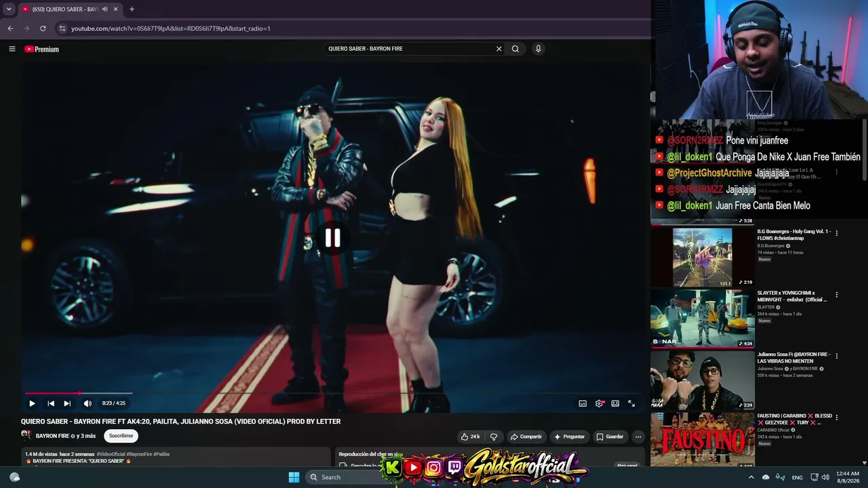Go back in browser history

[x=10, y=28]
